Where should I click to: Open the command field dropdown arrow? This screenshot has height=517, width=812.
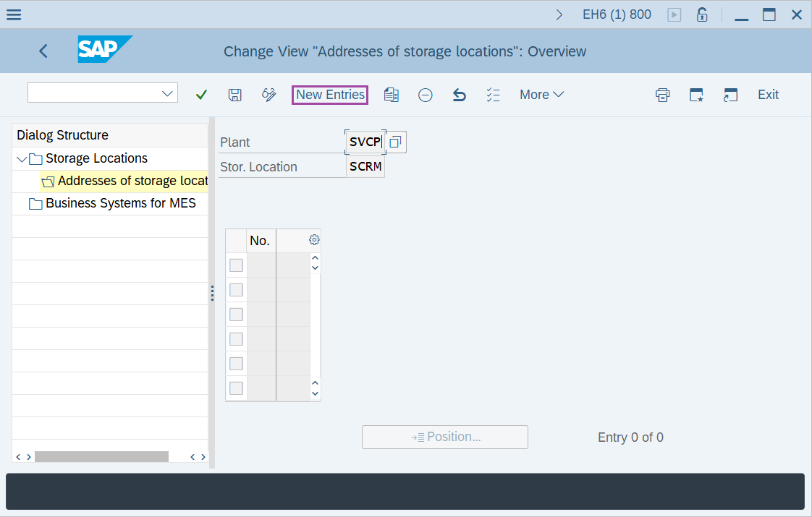[x=168, y=93]
